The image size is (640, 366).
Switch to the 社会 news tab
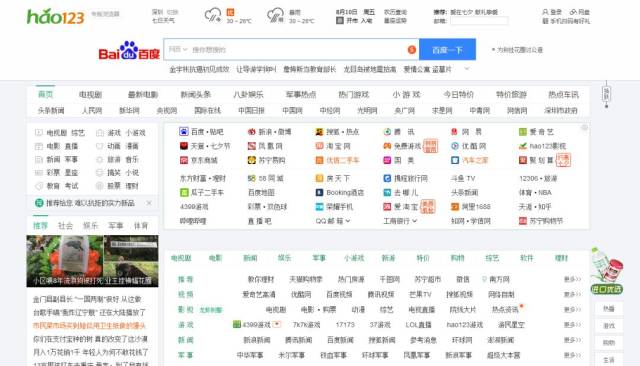coord(65,226)
